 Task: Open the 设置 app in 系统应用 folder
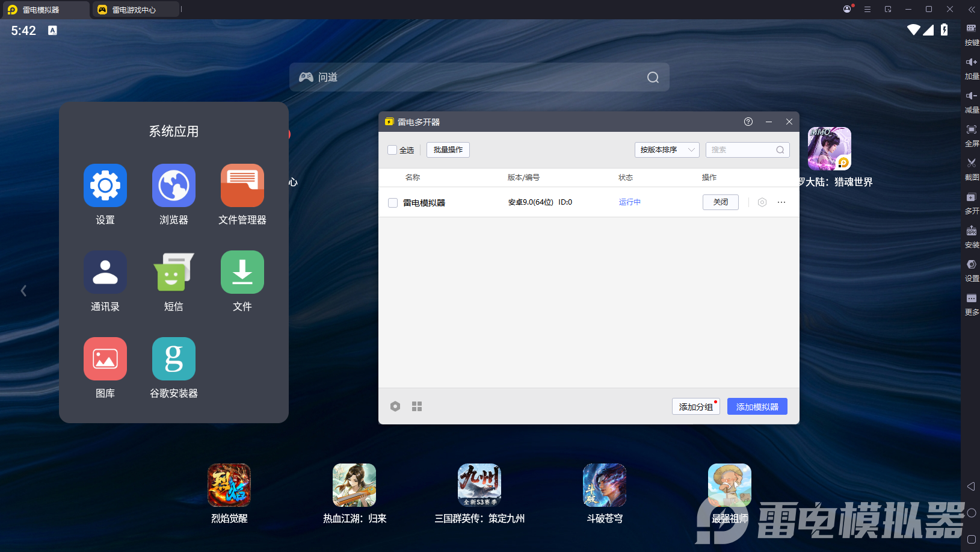coord(105,185)
